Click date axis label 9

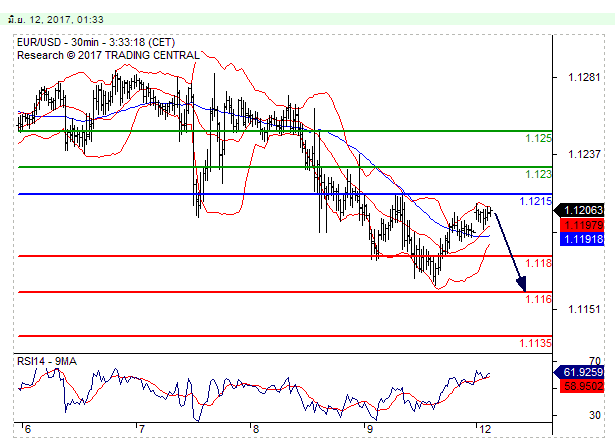pos(369,429)
